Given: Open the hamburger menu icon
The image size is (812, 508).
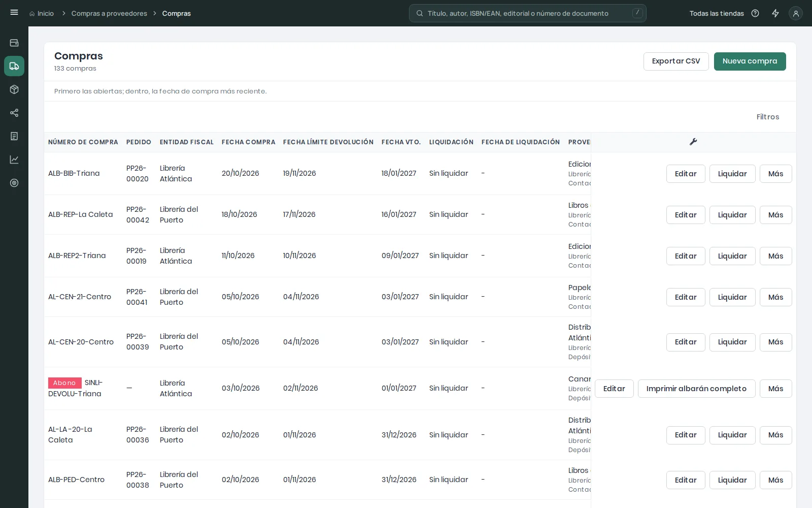Looking at the screenshot, I should pyautogui.click(x=14, y=13).
